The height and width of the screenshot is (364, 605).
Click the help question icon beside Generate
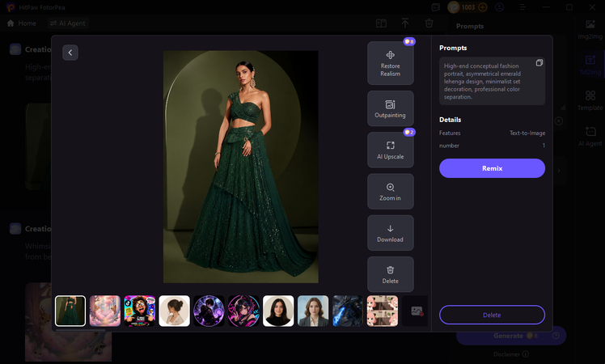pos(556,336)
